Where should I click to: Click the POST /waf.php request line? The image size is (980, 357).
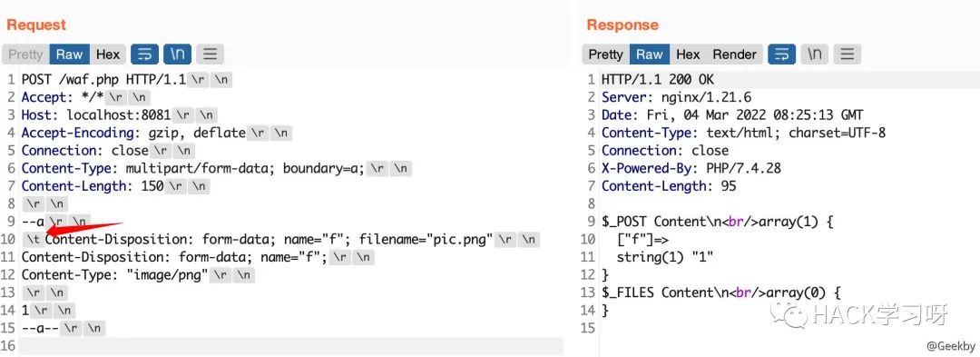103,79
